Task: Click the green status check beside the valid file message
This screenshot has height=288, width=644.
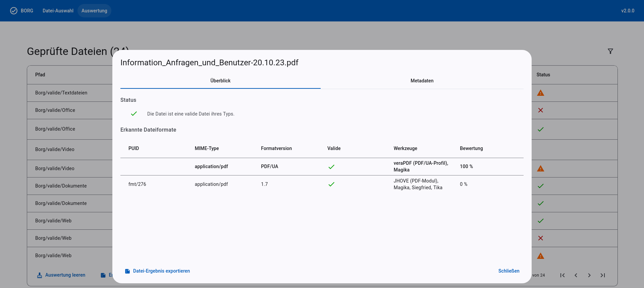Action: pyautogui.click(x=134, y=114)
